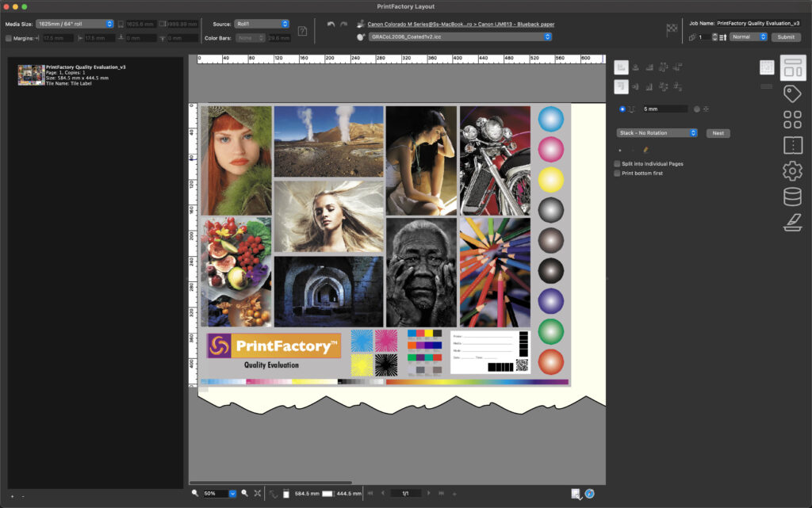
Task: Open the Settings gear panel on the right
Action: tap(792, 168)
